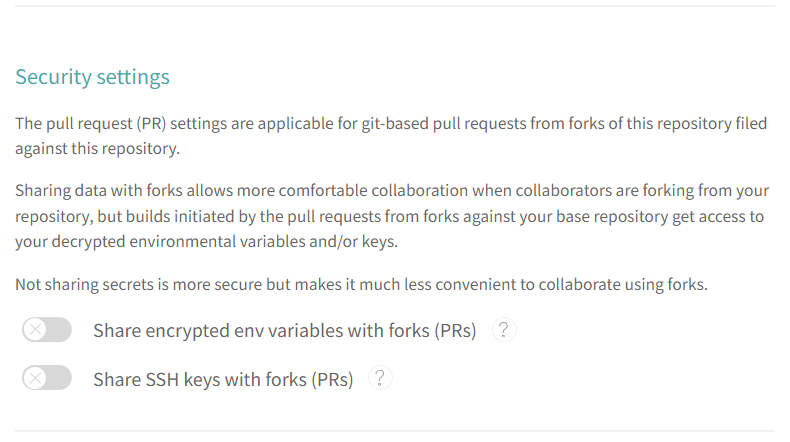
Task: Click the word 'git-based' in first paragraph
Action: [395, 123]
